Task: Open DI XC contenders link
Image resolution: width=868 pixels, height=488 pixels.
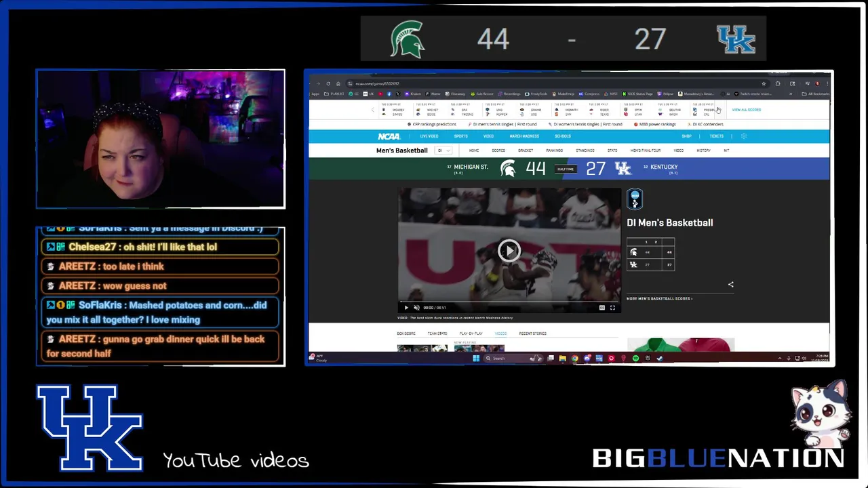Action: 705,125
